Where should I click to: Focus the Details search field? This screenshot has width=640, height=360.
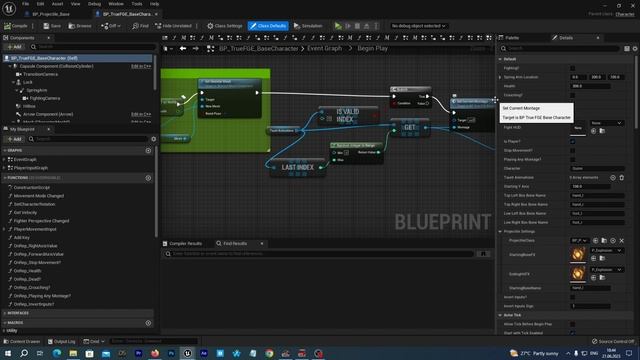pos(560,49)
